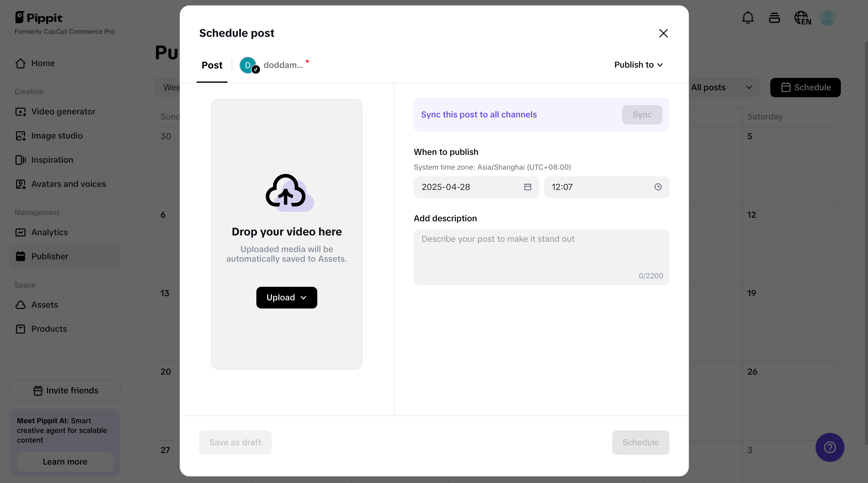Viewport: 868px width, 483px height.
Task: Open Image studio
Action: tap(57, 136)
